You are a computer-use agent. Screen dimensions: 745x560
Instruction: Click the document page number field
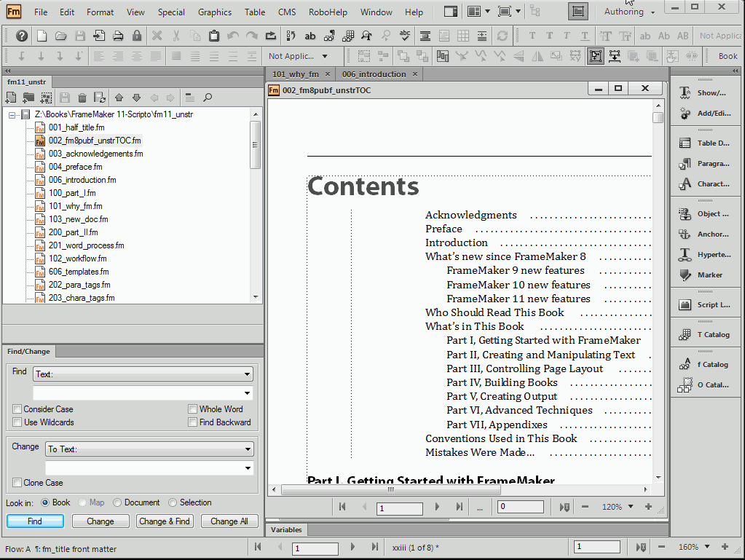(x=400, y=508)
